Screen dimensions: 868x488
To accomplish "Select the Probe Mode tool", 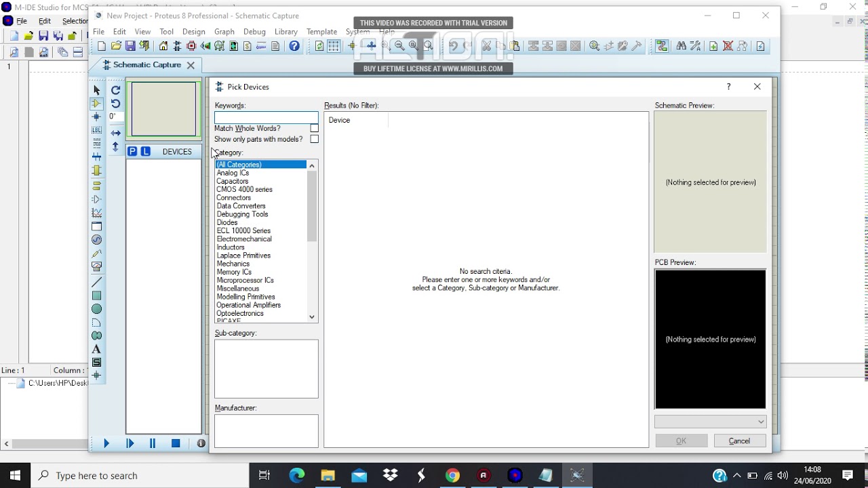I will 96,253.
